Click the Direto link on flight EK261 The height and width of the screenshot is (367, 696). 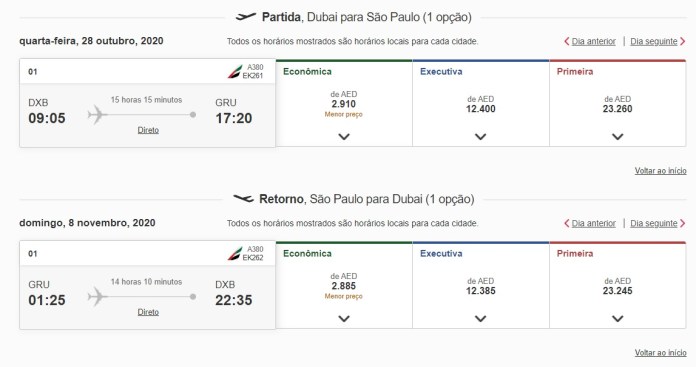[148, 130]
